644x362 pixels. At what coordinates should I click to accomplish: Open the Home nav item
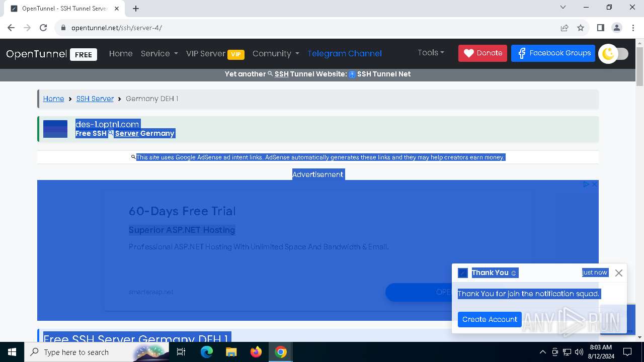121,53
